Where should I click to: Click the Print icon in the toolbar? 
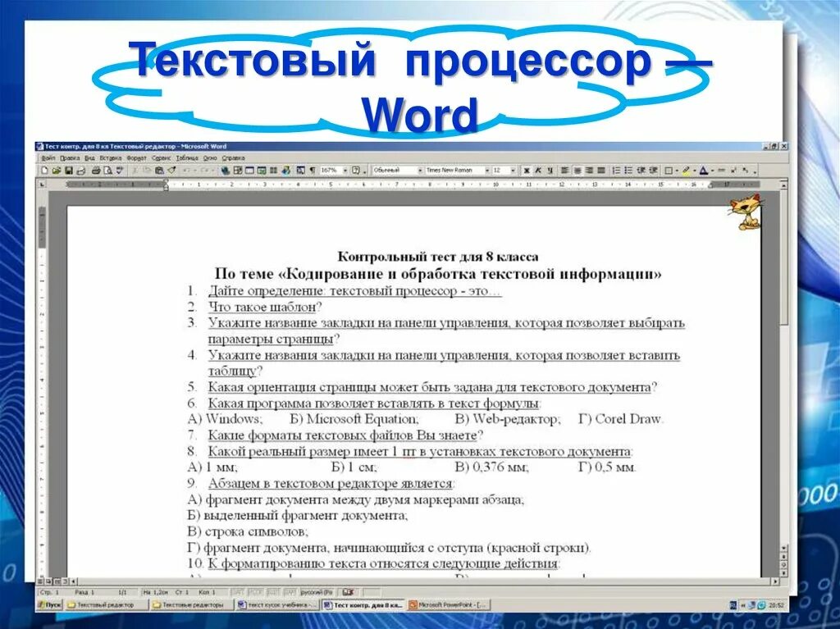(97, 171)
